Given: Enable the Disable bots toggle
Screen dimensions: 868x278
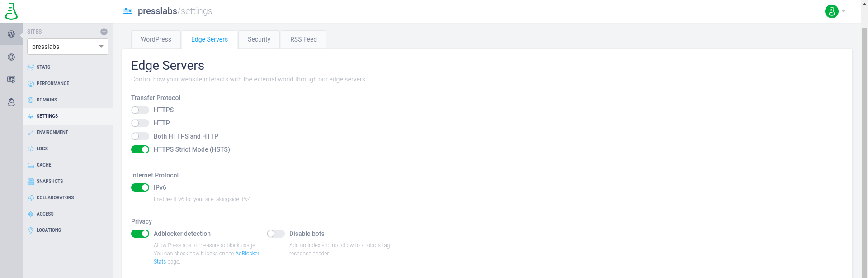Looking at the screenshot, I should point(276,234).
